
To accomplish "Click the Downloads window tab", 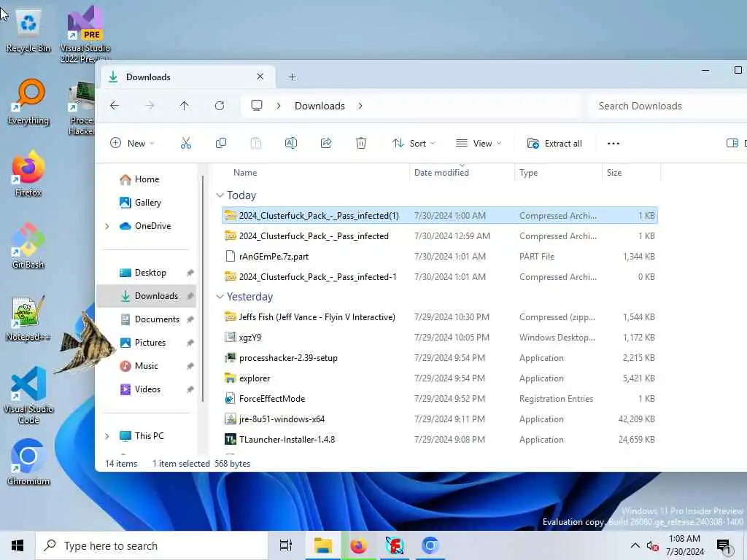I will pyautogui.click(x=187, y=77).
